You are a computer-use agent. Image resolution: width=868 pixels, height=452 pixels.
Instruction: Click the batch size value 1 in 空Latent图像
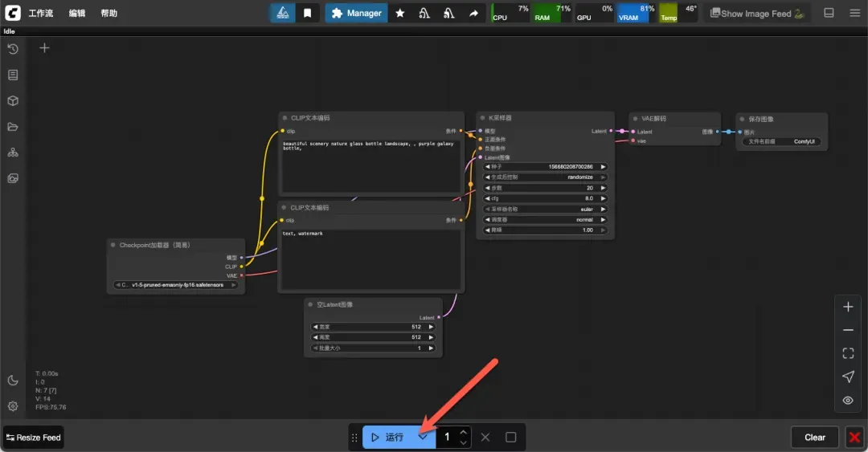click(x=373, y=348)
